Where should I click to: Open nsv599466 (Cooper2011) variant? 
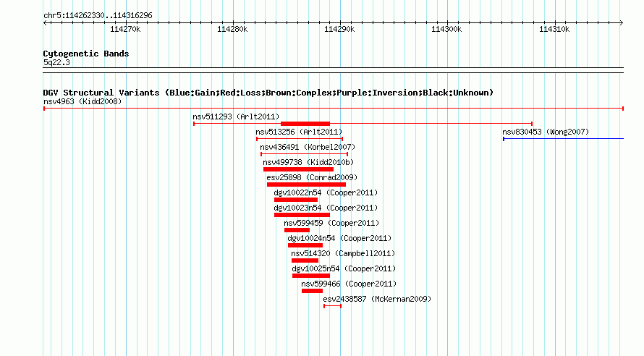click(x=349, y=284)
